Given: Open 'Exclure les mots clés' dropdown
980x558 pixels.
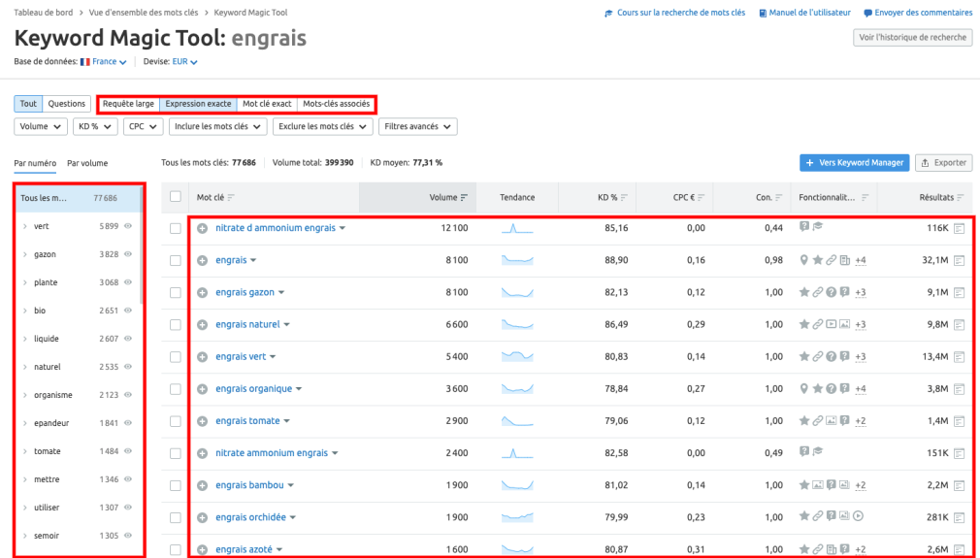Looking at the screenshot, I should click(322, 126).
